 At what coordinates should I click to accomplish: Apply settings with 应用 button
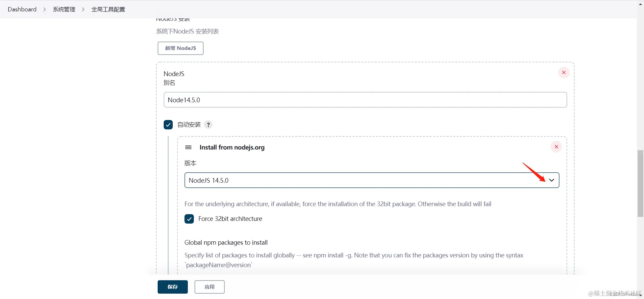(x=210, y=287)
